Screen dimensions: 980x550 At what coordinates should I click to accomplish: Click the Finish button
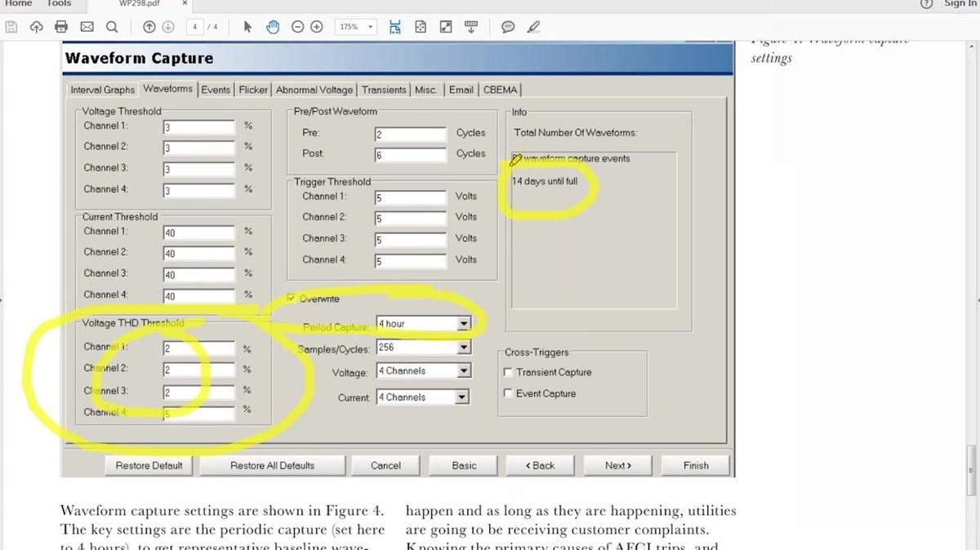pyautogui.click(x=696, y=465)
